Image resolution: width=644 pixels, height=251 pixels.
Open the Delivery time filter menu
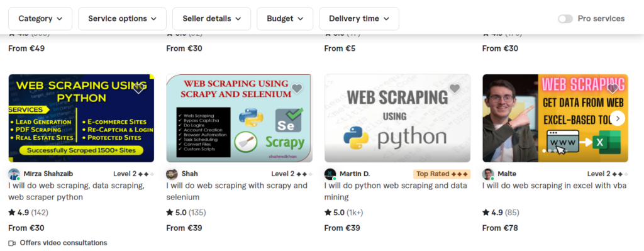coord(359,19)
